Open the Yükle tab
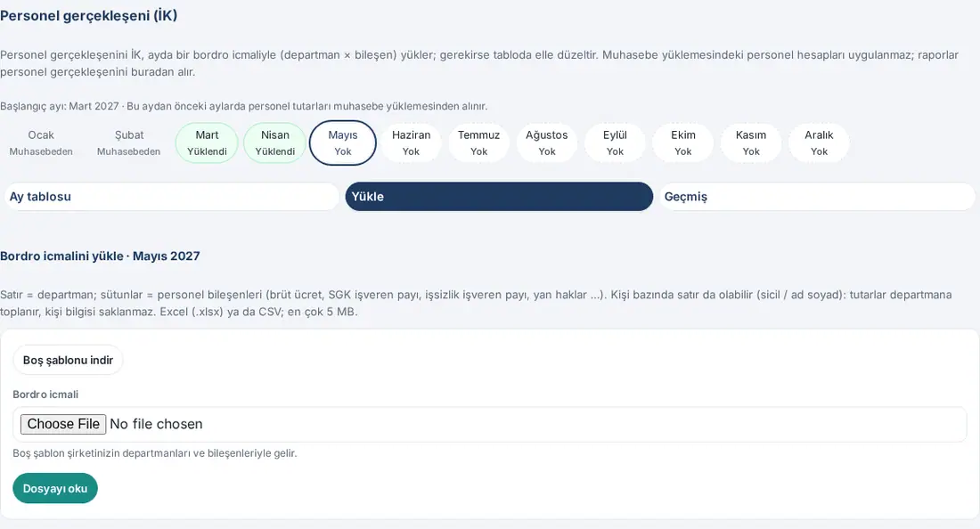Image resolution: width=980 pixels, height=529 pixels. tap(499, 197)
